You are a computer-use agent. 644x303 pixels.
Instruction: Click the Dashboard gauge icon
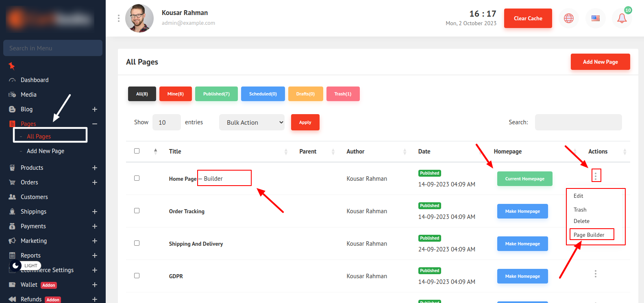coord(12,80)
